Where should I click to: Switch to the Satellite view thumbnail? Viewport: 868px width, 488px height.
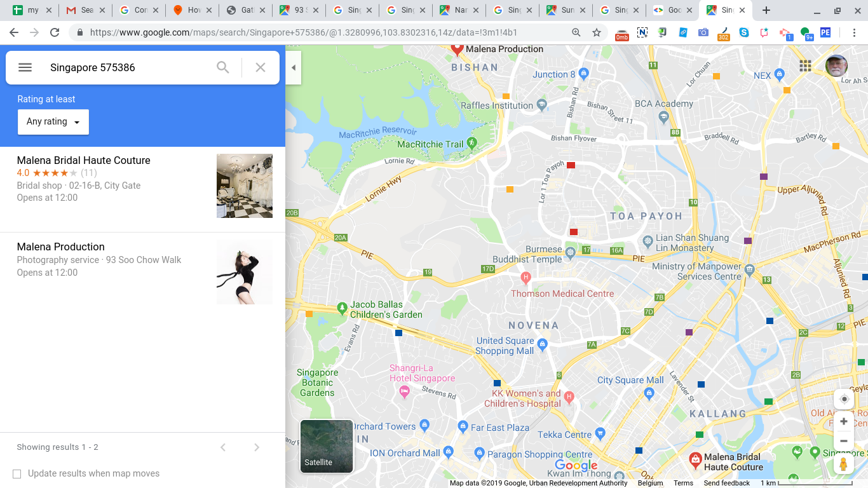click(327, 446)
